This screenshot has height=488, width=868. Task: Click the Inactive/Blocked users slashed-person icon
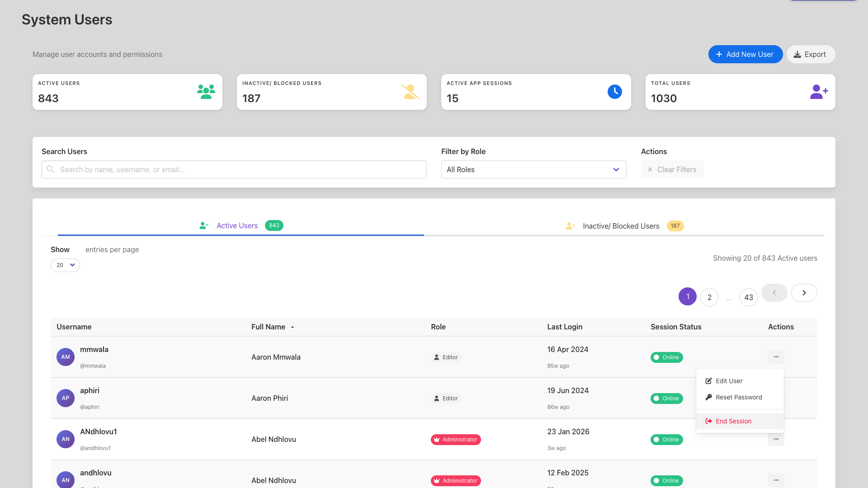coord(410,92)
